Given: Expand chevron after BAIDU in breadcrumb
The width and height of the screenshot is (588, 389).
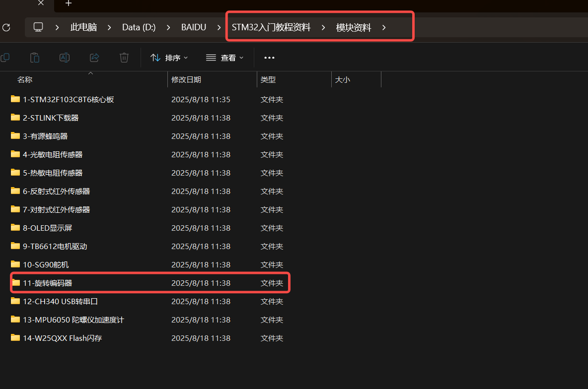Looking at the screenshot, I should tap(219, 27).
